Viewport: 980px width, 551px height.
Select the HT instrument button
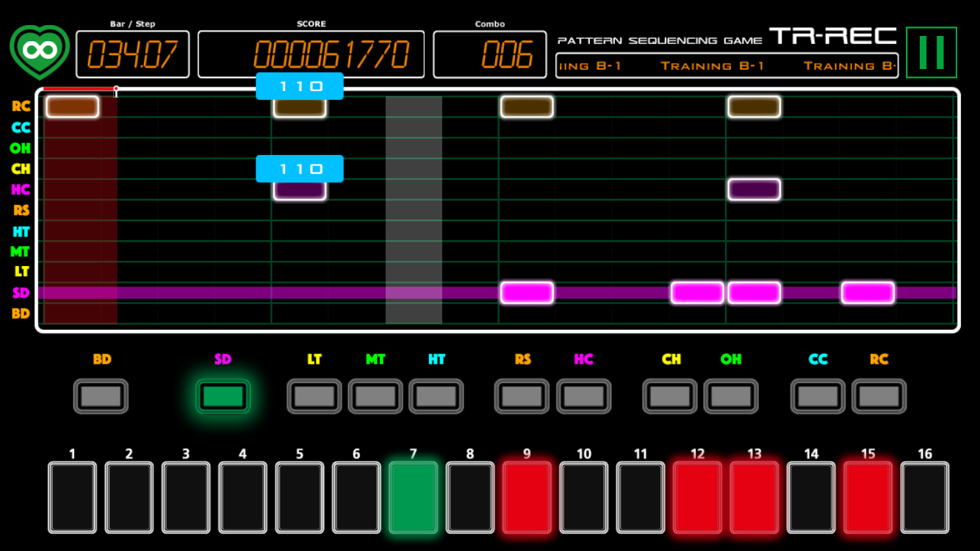tap(436, 396)
